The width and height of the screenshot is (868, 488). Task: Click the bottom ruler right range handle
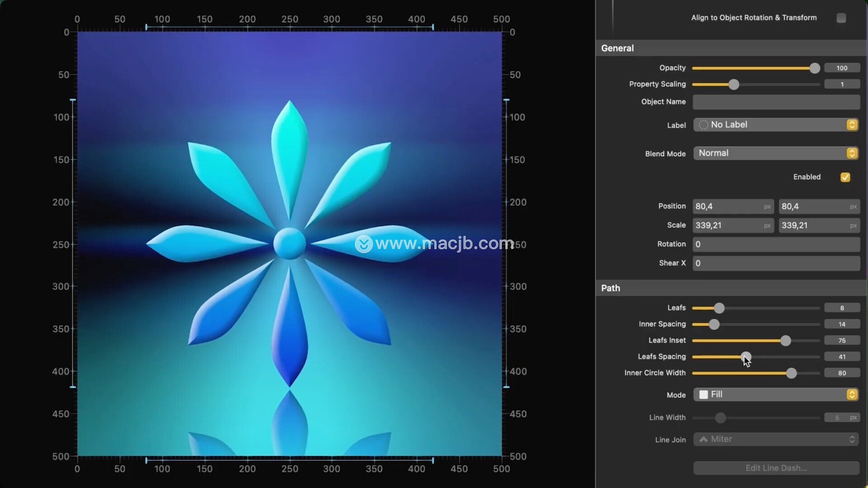(433, 460)
